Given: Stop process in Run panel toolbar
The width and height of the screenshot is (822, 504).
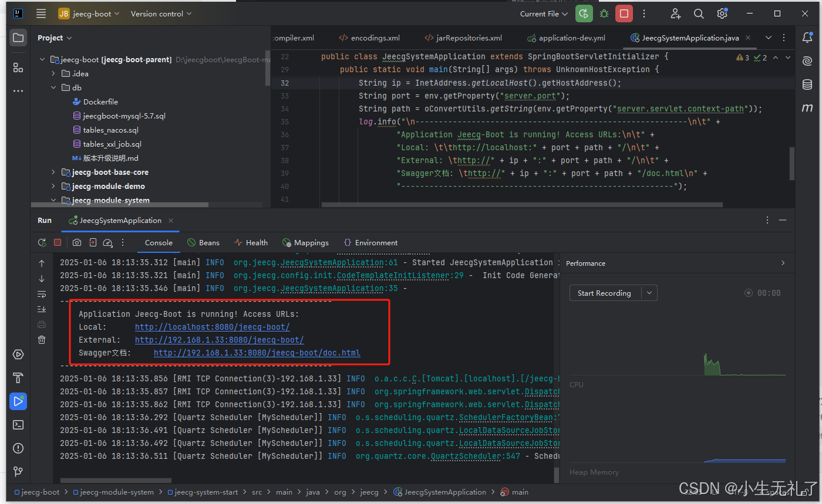Looking at the screenshot, I should (x=58, y=242).
